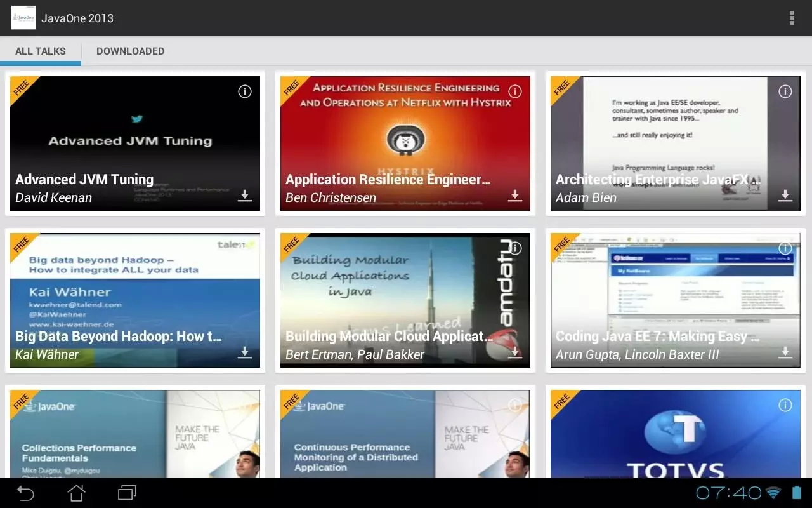Image resolution: width=812 pixels, height=508 pixels.
Task: Download the Coding Java EE 7 talk
Action: [x=785, y=352]
